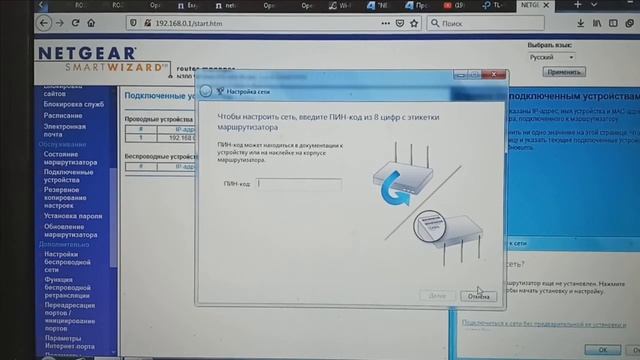This screenshot has width=640, height=360.
Task: Click the connect-without-setup link in the background window
Action: pos(543,324)
